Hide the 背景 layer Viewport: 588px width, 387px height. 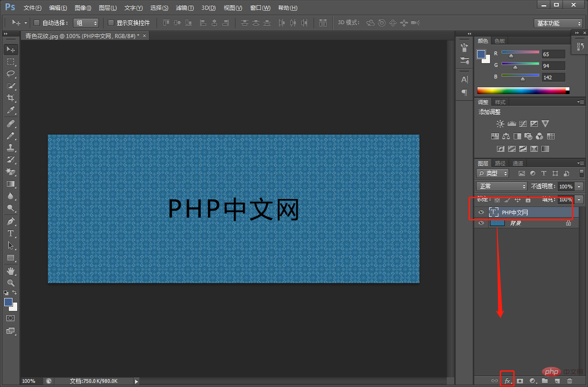[481, 223]
